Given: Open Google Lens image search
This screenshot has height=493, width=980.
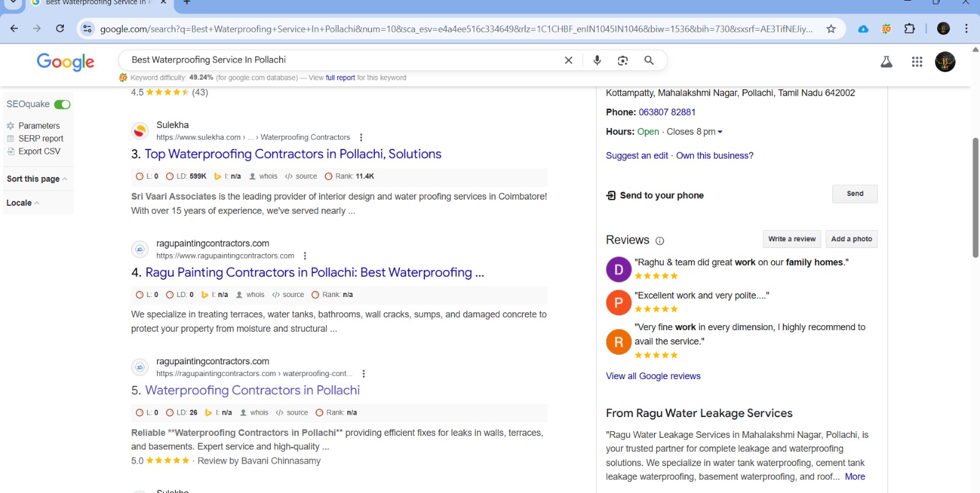Looking at the screenshot, I should coord(622,60).
